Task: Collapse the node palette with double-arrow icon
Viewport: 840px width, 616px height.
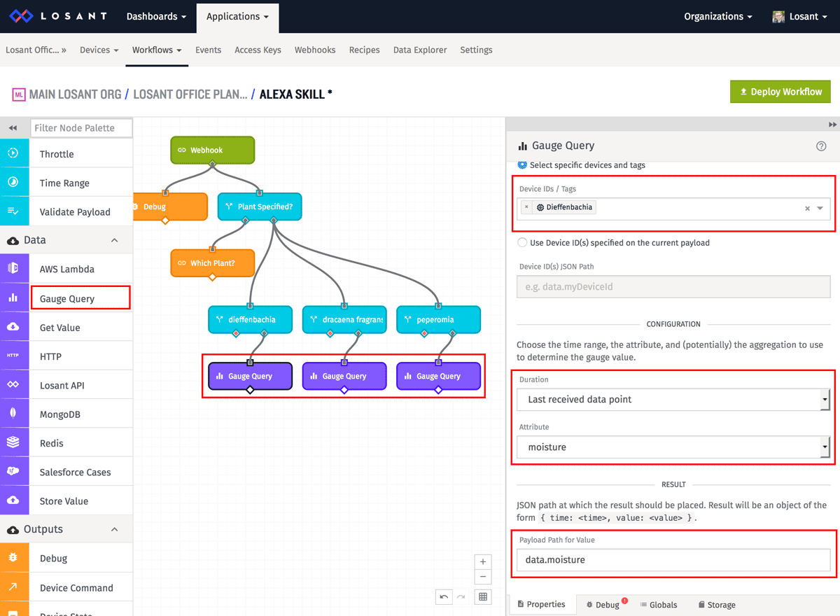Action: pyautogui.click(x=13, y=128)
